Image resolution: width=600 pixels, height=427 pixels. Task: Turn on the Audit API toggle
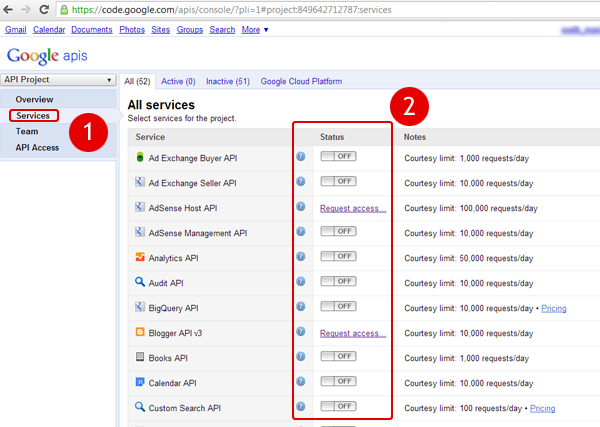(x=338, y=282)
